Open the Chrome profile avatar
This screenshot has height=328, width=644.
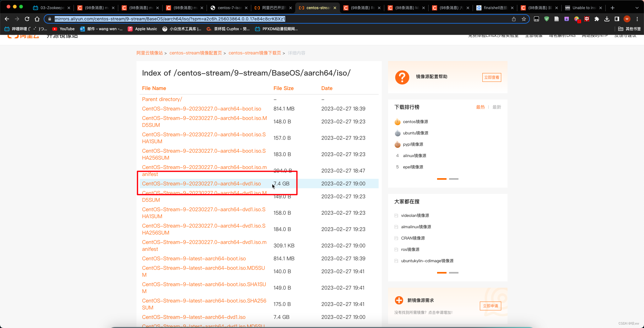(627, 19)
